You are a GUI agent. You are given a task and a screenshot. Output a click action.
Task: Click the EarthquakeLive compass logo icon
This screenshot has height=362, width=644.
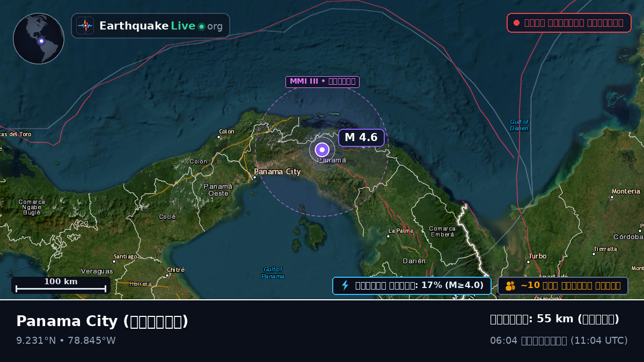tap(85, 25)
